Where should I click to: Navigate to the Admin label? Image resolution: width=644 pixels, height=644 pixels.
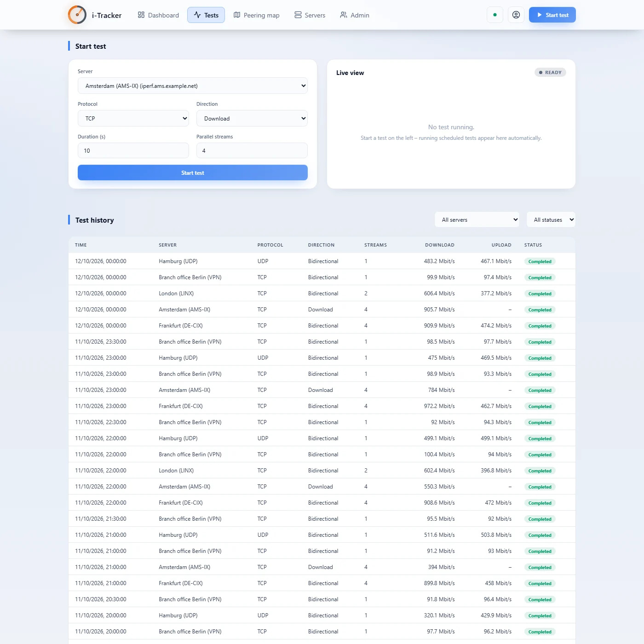tap(360, 15)
